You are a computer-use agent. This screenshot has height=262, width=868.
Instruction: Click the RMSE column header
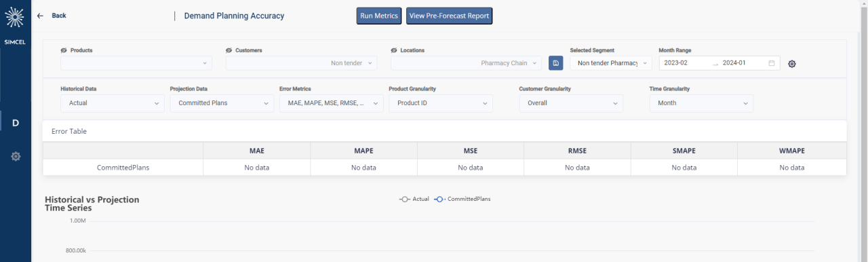[577, 150]
